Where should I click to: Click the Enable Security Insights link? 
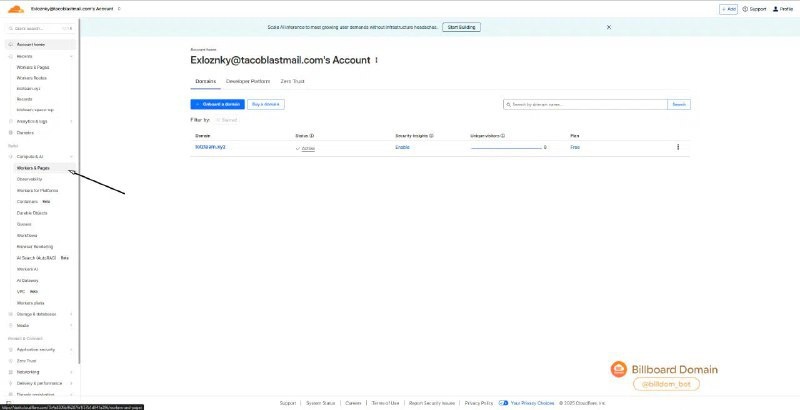coord(402,147)
